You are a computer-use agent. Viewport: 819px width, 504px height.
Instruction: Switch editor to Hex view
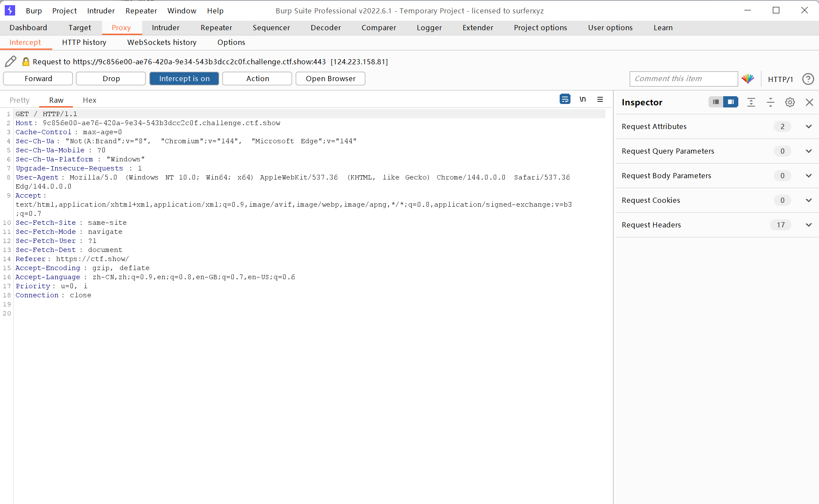89,100
